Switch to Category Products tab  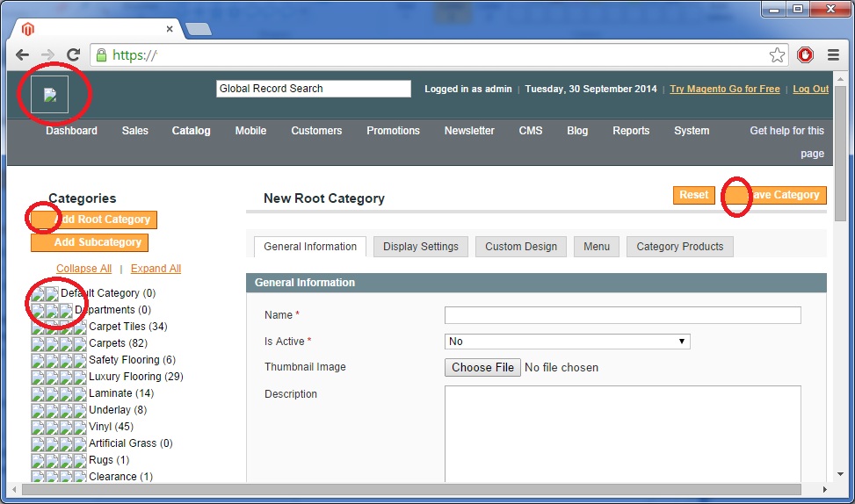tap(680, 247)
